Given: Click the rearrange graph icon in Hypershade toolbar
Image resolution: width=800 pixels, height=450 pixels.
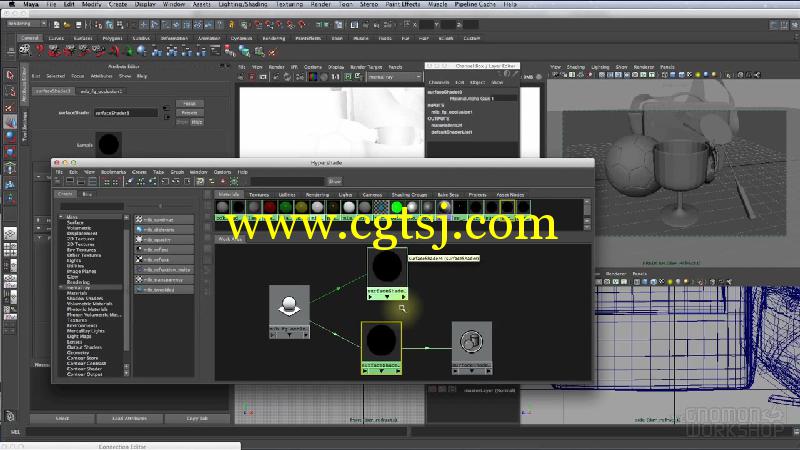Looking at the screenshot, I should coord(141,181).
